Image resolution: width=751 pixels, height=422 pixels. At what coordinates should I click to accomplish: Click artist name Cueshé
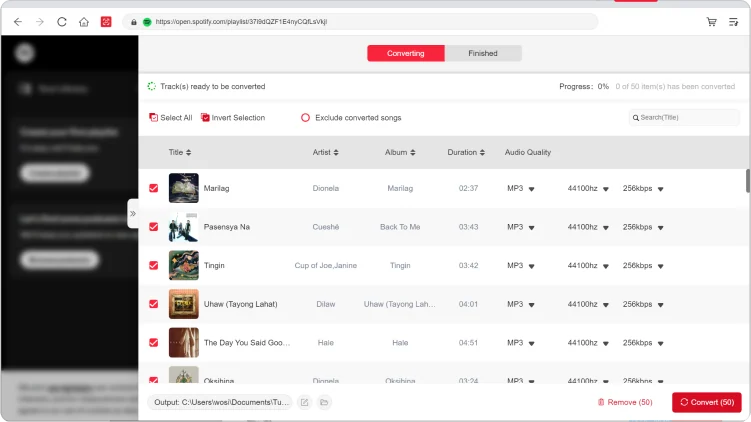[x=326, y=227]
